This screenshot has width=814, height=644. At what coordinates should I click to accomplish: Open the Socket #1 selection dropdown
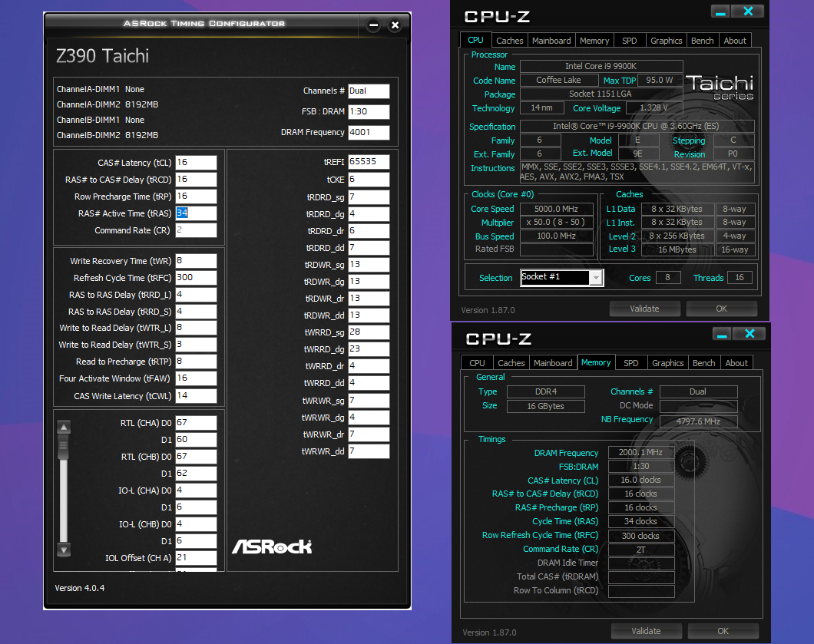[596, 278]
